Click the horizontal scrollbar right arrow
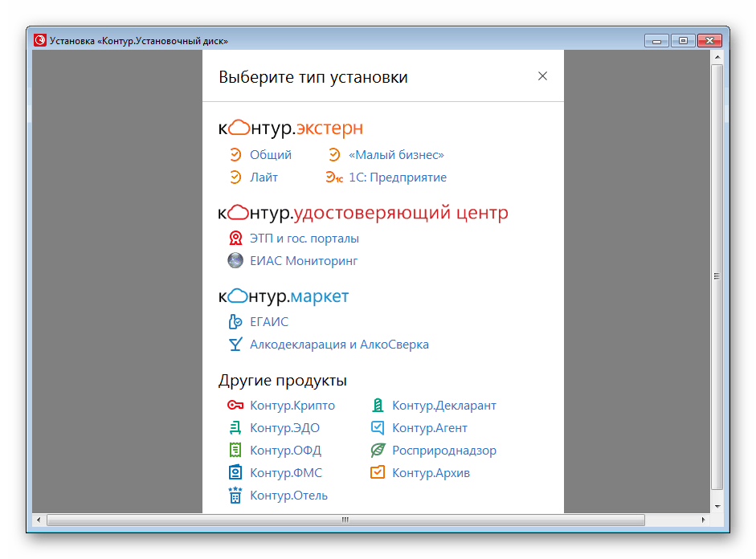Screen dimensions: 756x559 703,520
